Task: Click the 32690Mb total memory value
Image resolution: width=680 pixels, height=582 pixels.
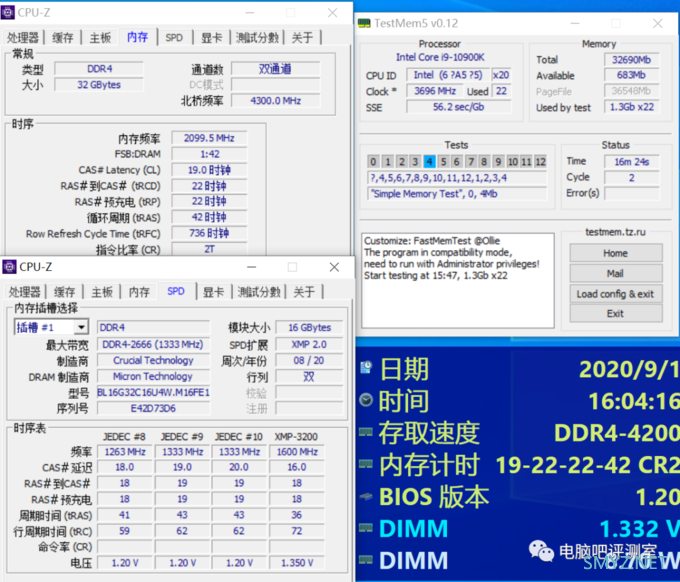Action: 631,59
